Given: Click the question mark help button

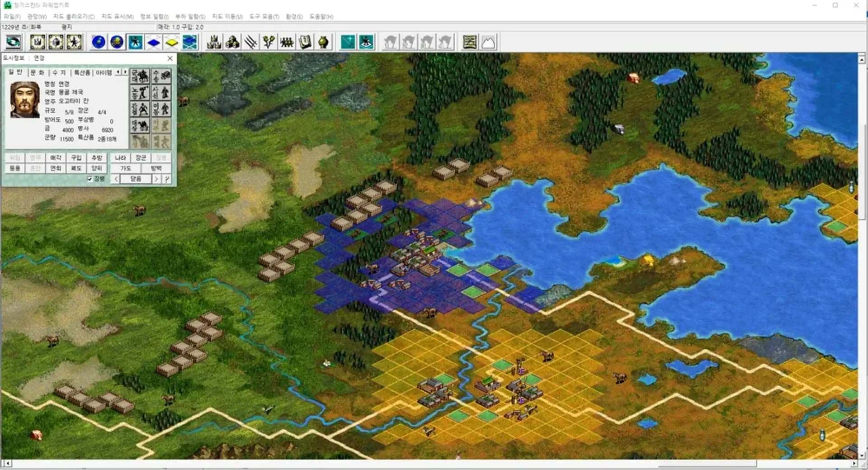Looking at the screenshot, I should coord(167,179).
